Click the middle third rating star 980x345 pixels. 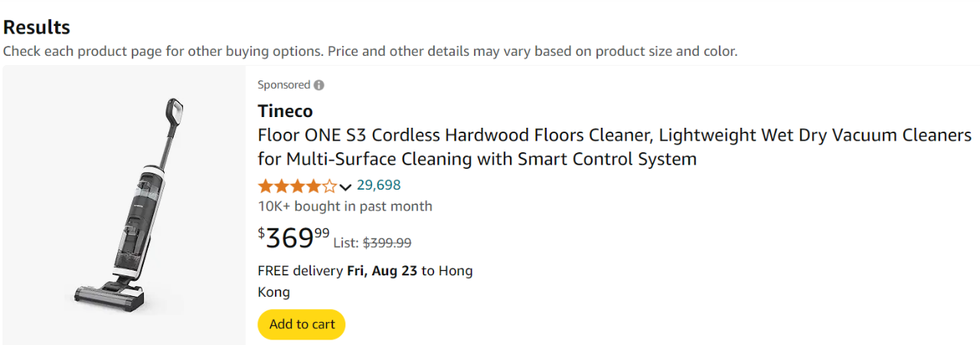(298, 186)
